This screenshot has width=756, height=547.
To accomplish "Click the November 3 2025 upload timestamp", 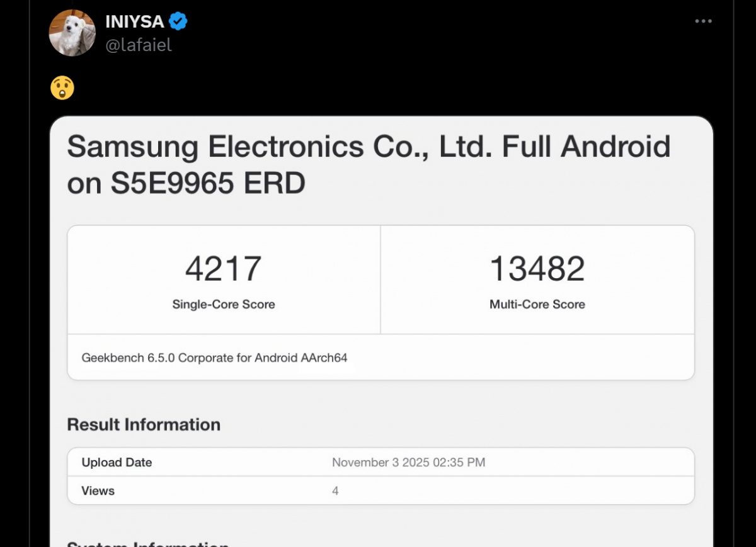I will click(x=408, y=462).
